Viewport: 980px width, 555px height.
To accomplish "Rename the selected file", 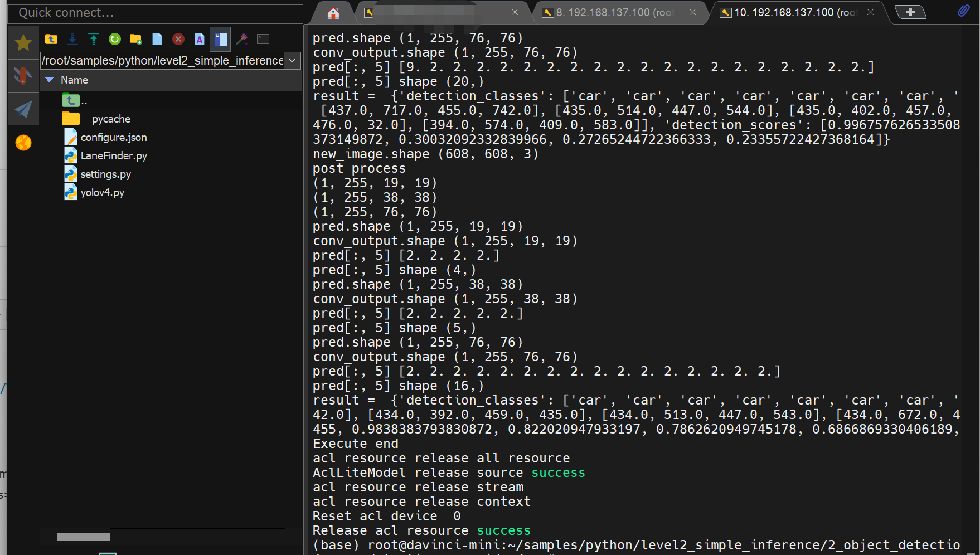I will [199, 39].
